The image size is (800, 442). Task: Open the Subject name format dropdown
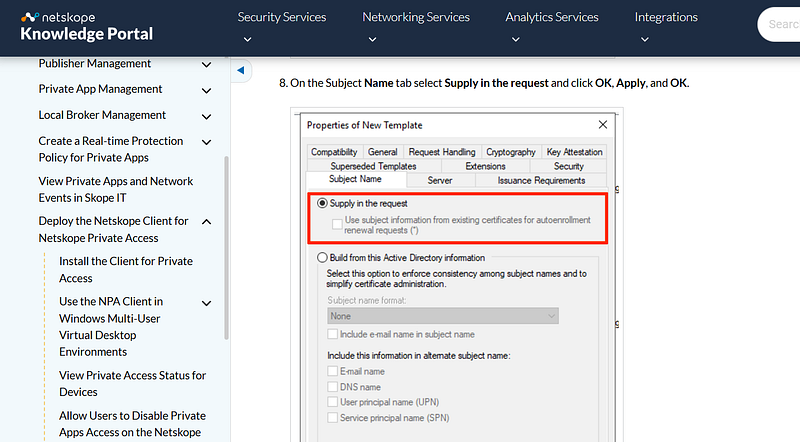443,316
